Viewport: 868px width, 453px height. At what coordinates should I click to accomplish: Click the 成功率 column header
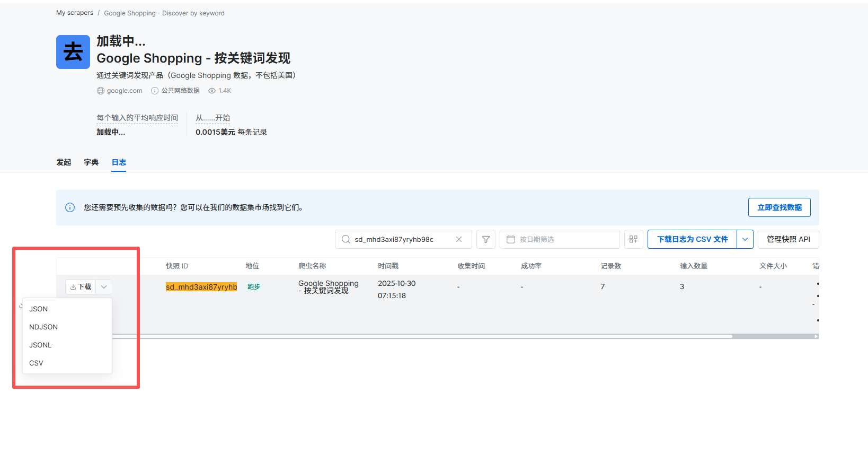(x=531, y=266)
